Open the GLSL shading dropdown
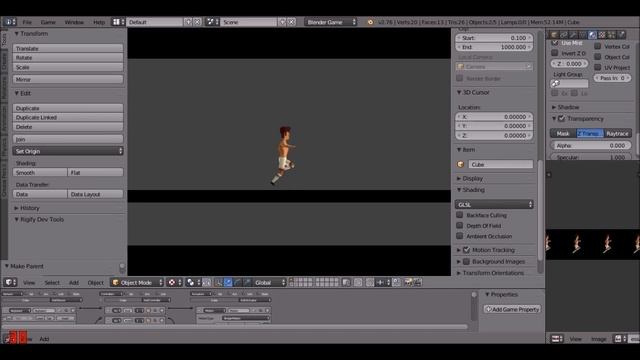This screenshot has width=640, height=360. click(494, 204)
